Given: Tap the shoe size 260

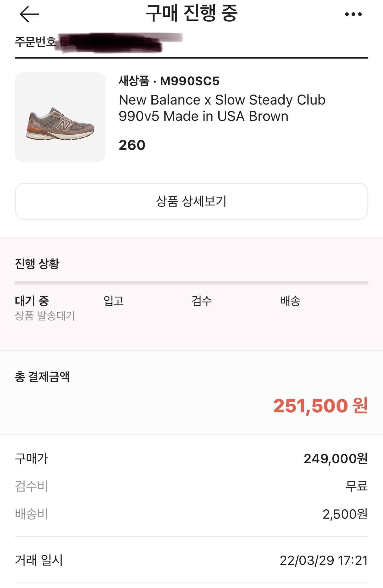Looking at the screenshot, I should [x=132, y=145].
